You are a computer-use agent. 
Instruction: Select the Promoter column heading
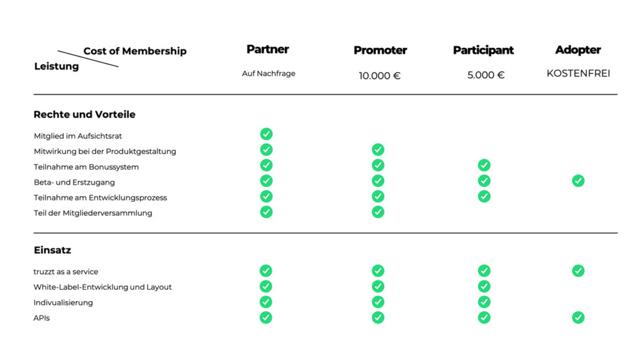(380, 50)
